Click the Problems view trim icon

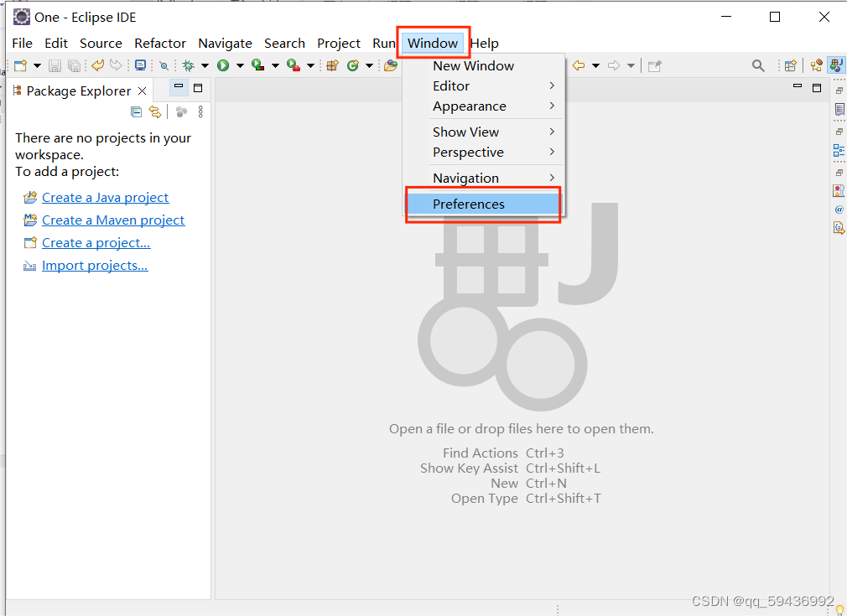pos(839,190)
